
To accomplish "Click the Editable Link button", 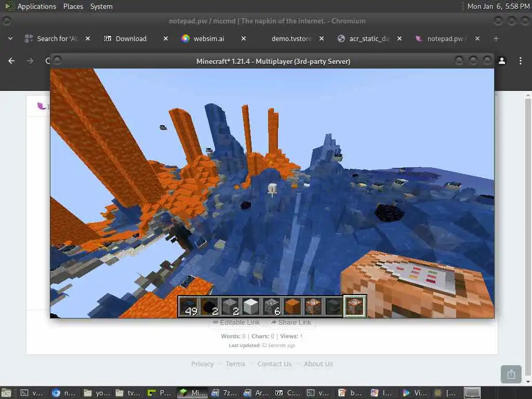I will click(x=236, y=322).
